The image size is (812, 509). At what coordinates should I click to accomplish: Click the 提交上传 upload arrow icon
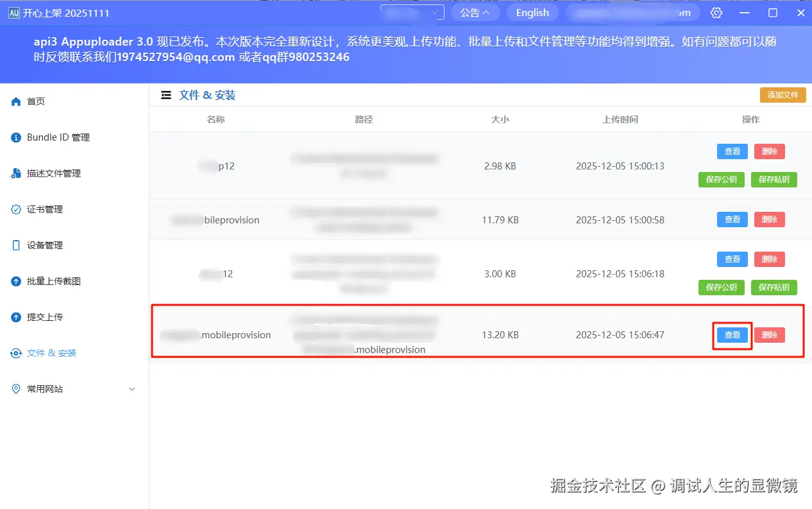point(15,316)
